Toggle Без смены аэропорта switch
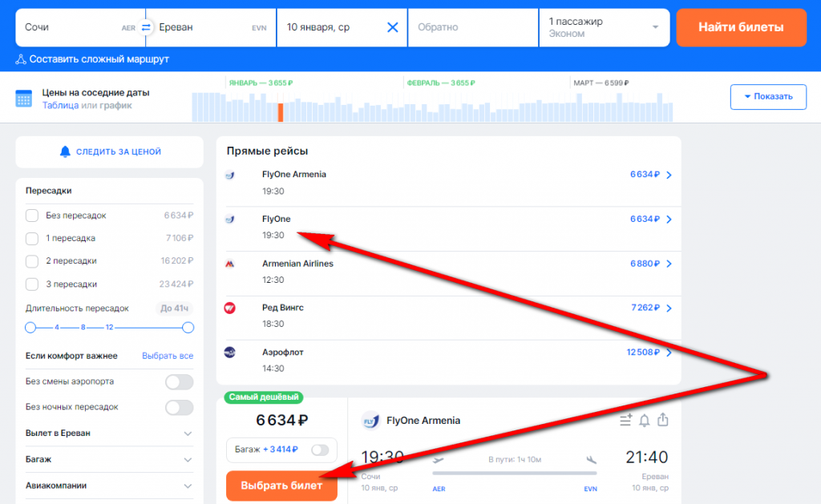 (x=179, y=382)
